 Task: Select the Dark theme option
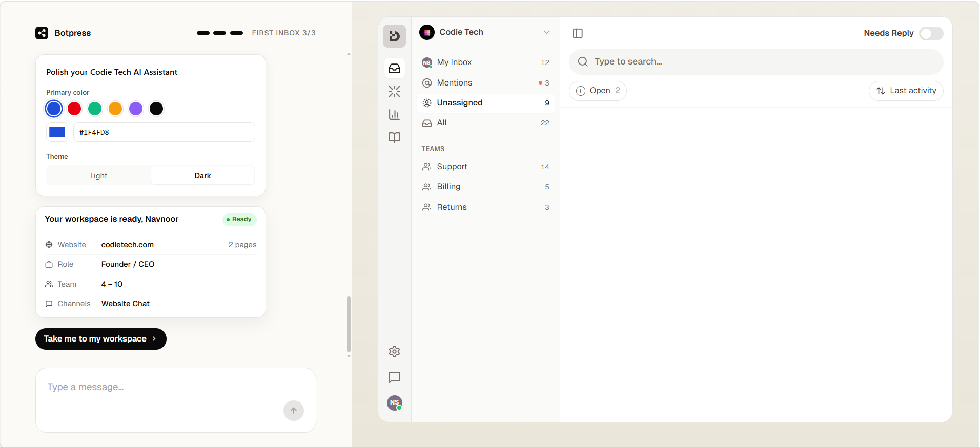click(202, 176)
